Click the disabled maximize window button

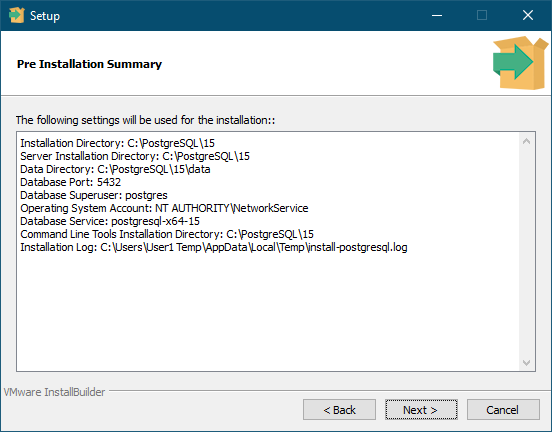coord(482,15)
